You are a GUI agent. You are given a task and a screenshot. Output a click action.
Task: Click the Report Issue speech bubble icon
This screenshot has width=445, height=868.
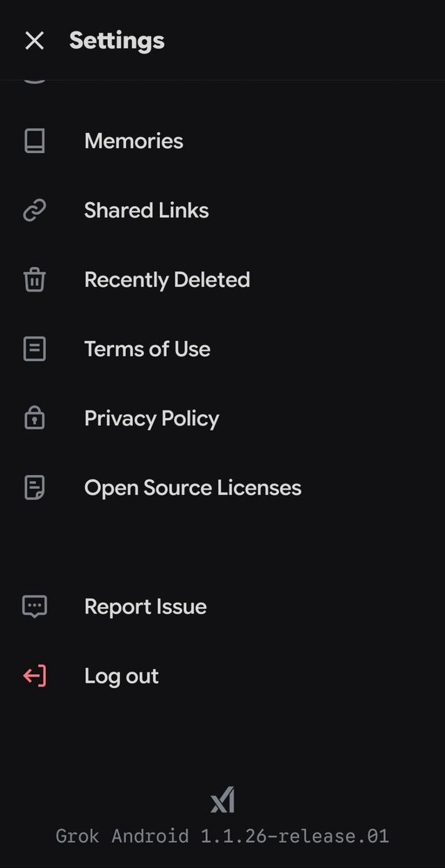point(34,606)
